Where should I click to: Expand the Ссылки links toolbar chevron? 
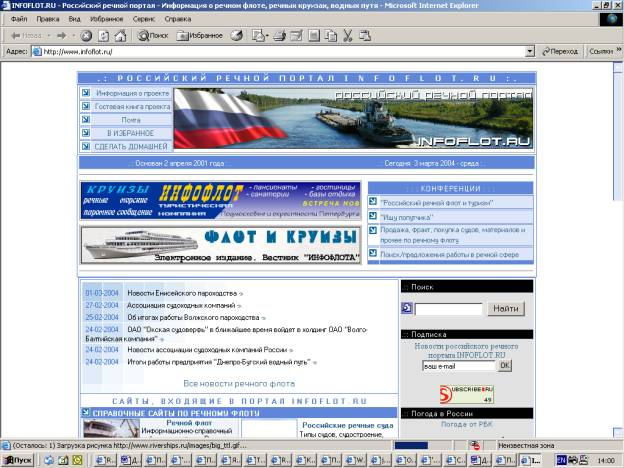click(619, 49)
